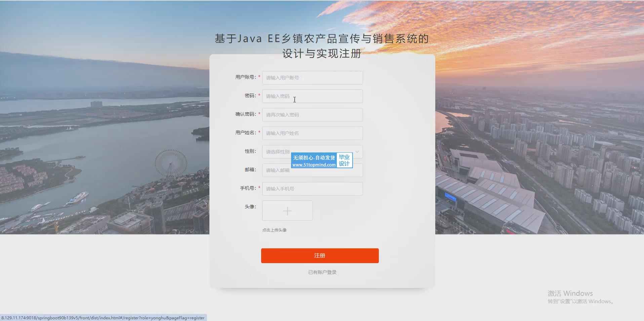Click the 头像 field label
Image resolution: width=644 pixels, height=321 pixels.
(250, 207)
